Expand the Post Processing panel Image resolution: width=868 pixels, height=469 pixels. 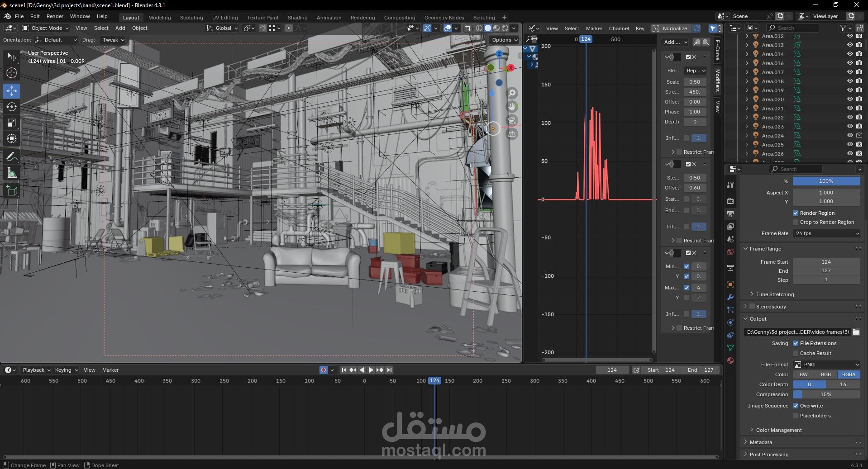769,455
